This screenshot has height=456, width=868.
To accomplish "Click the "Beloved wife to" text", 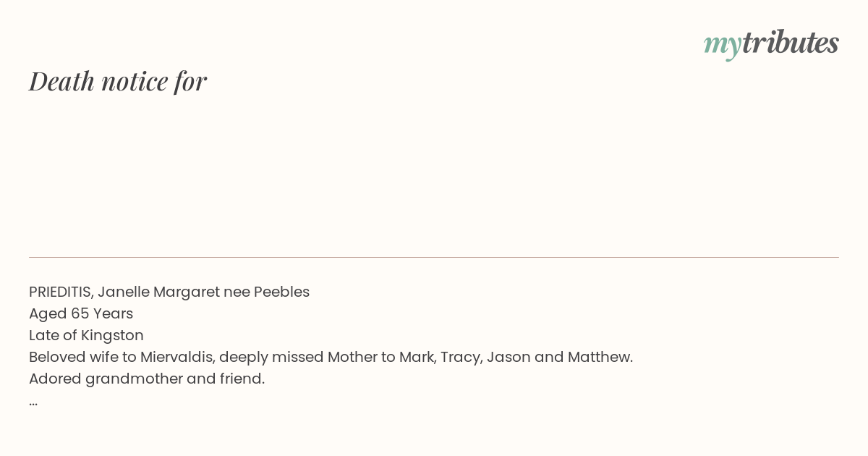I will coord(82,358).
